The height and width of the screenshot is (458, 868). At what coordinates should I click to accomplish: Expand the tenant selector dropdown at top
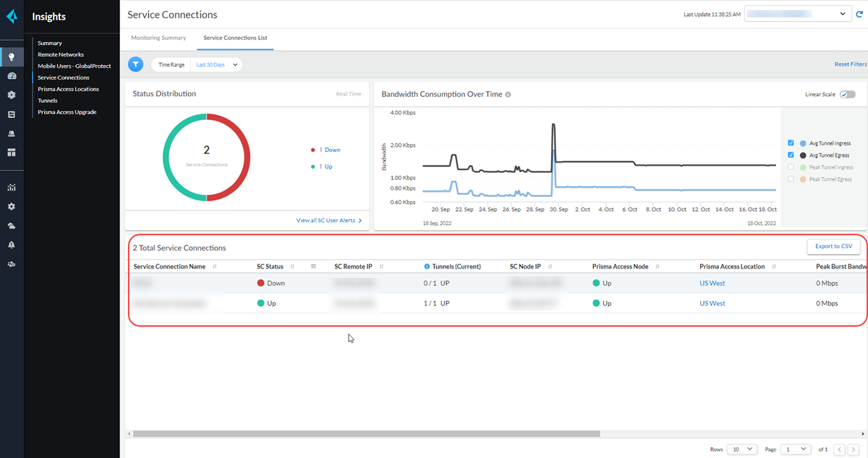pyautogui.click(x=798, y=14)
